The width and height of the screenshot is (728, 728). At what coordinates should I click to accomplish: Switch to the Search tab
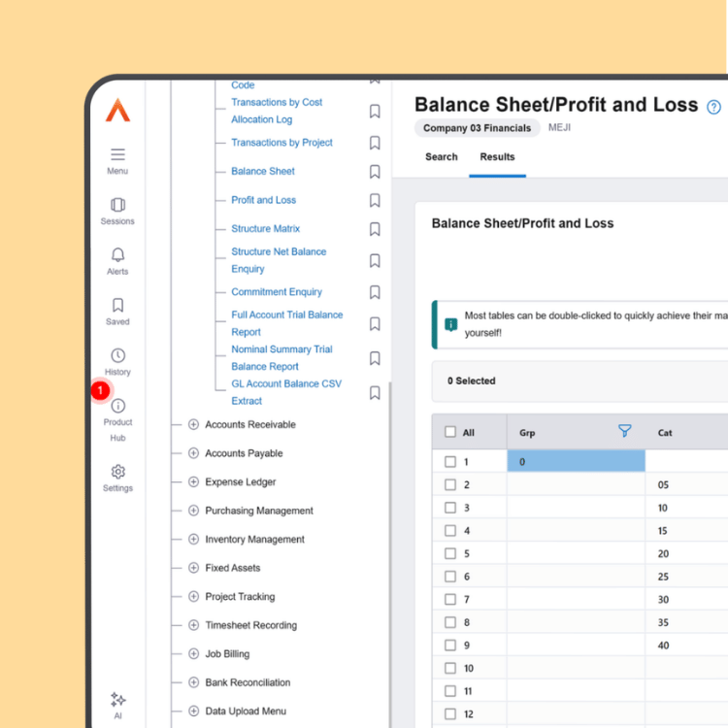click(x=442, y=157)
